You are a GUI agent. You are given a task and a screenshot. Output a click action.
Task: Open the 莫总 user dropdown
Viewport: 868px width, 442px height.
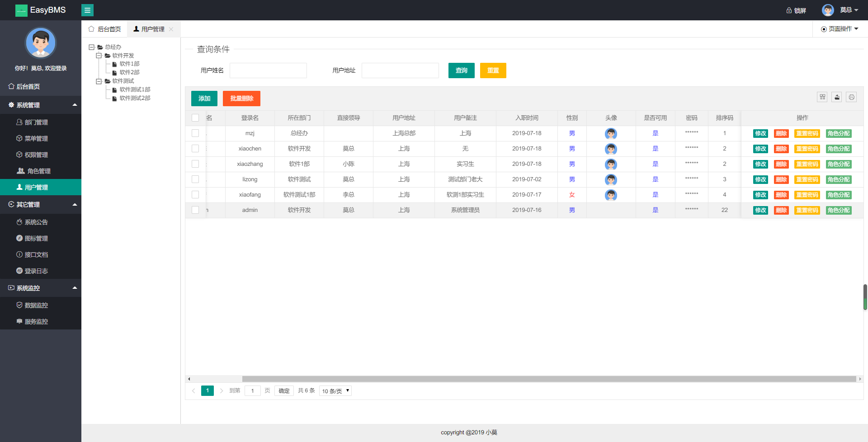[x=849, y=10]
